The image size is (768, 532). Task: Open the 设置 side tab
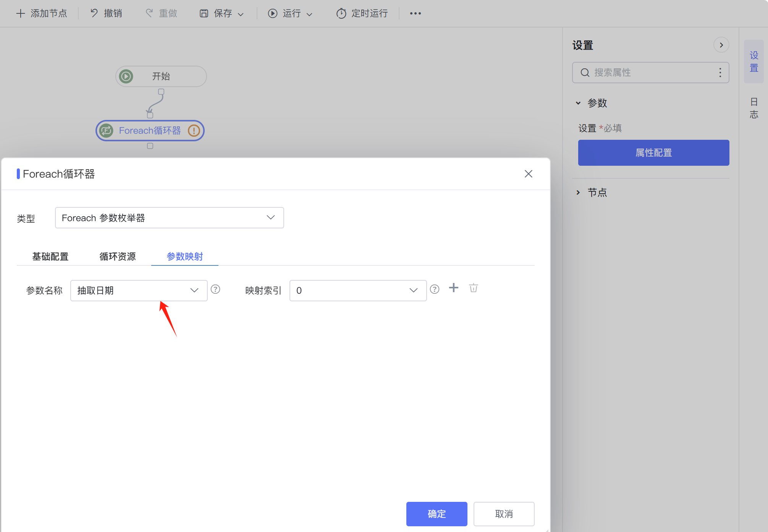[754, 61]
